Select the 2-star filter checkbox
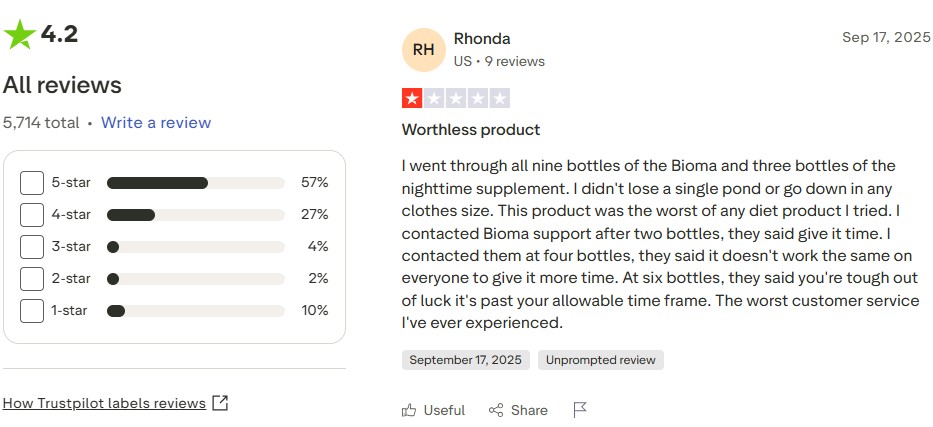Image resolution: width=933 pixels, height=427 pixels. pos(32,279)
